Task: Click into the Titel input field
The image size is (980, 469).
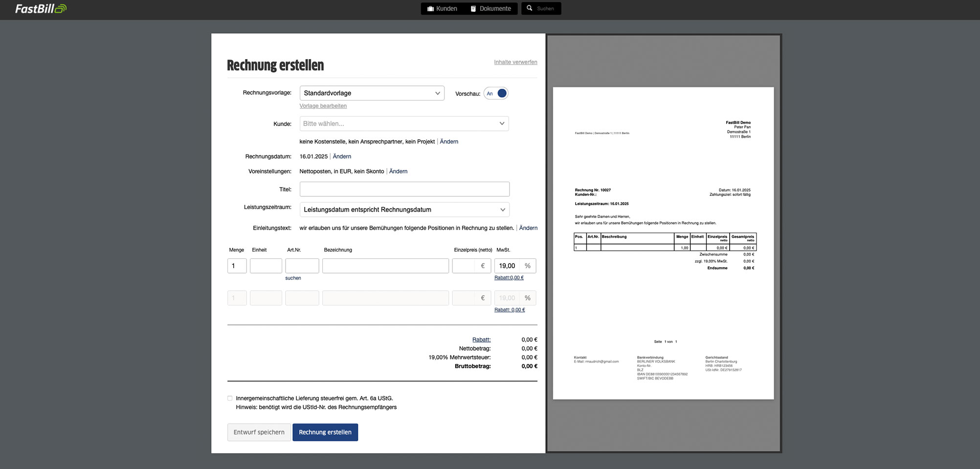Action: (x=404, y=189)
